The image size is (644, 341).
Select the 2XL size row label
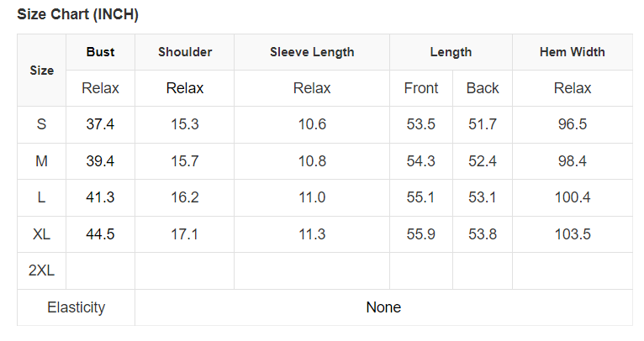pos(42,270)
